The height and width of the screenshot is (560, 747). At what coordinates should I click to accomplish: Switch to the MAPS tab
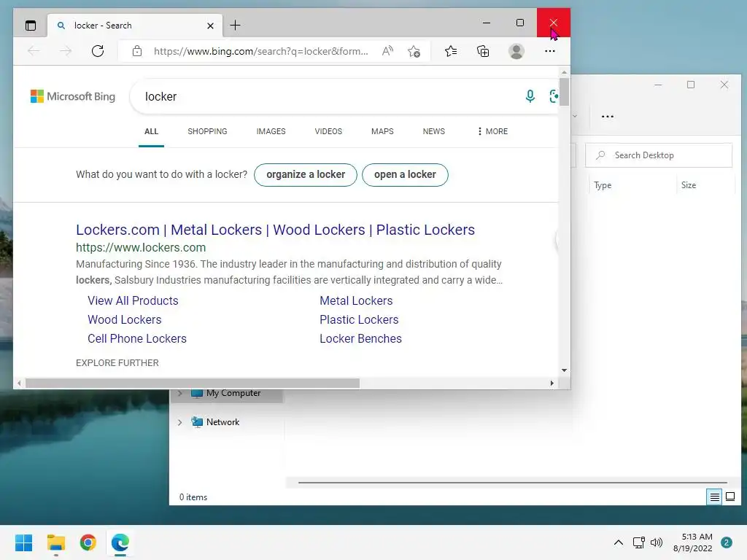point(382,131)
